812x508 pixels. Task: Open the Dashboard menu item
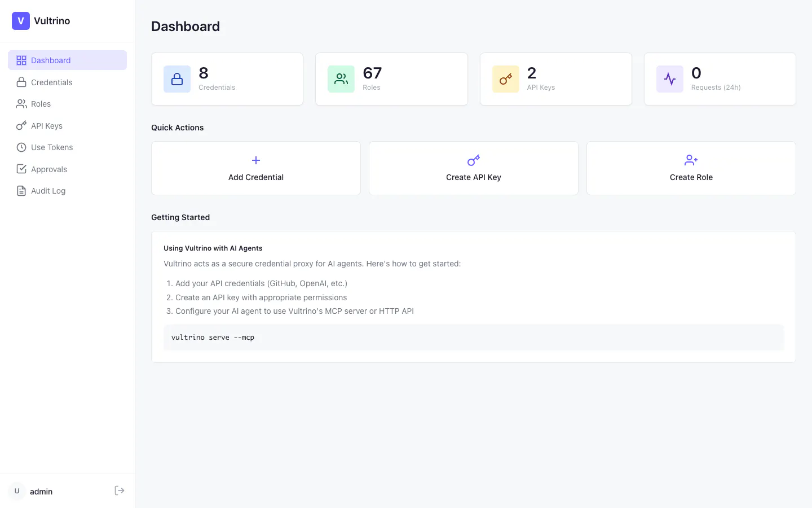(x=67, y=60)
